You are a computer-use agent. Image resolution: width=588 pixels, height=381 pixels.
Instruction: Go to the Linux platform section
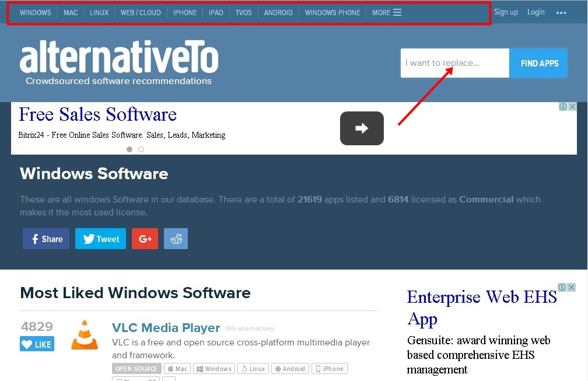click(99, 13)
